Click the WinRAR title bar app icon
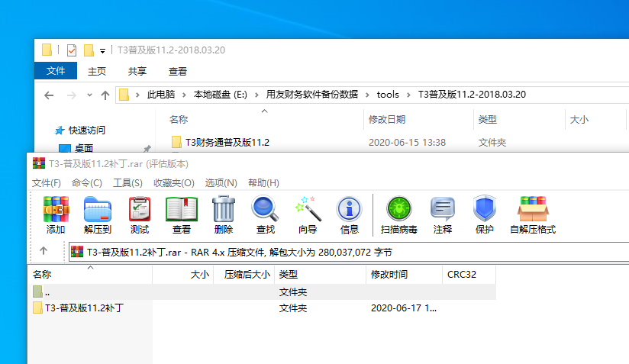This screenshot has height=364, width=629. 38,163
